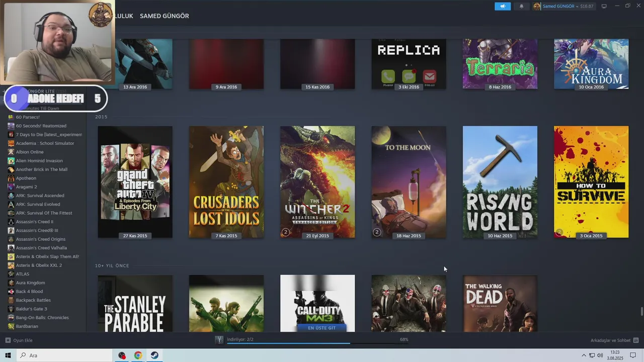Select Assassin's Creed Valhalla list icon

(11, 248)
